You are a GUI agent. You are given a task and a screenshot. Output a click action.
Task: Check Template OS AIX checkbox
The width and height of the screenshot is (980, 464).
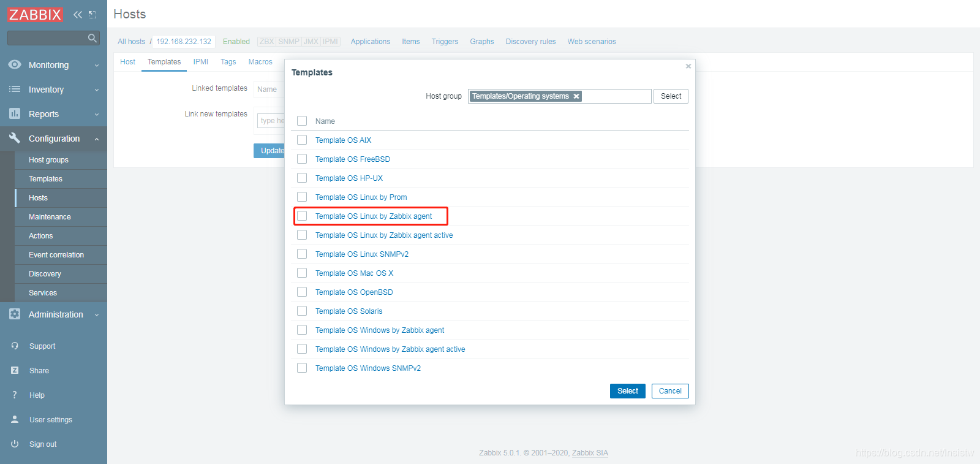coord(302,140)
